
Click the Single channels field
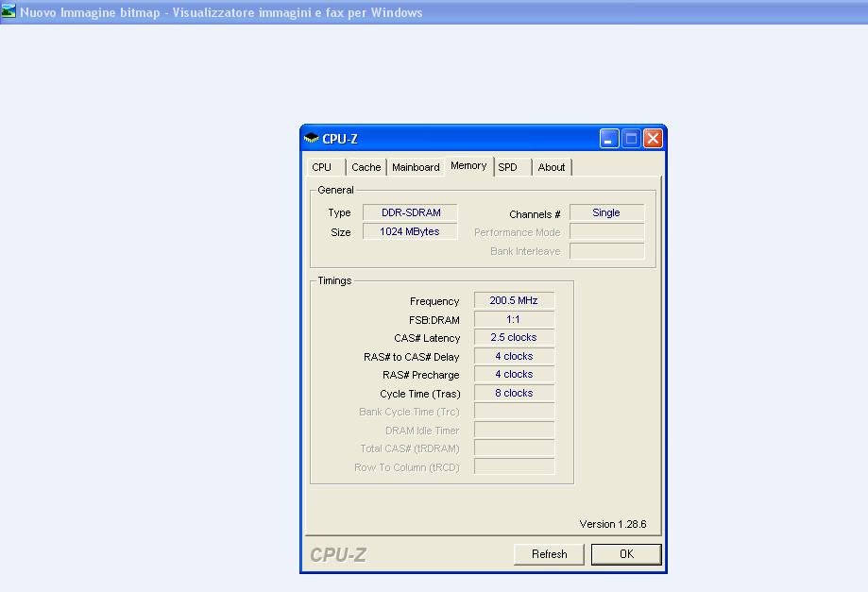tap(606, 212)
